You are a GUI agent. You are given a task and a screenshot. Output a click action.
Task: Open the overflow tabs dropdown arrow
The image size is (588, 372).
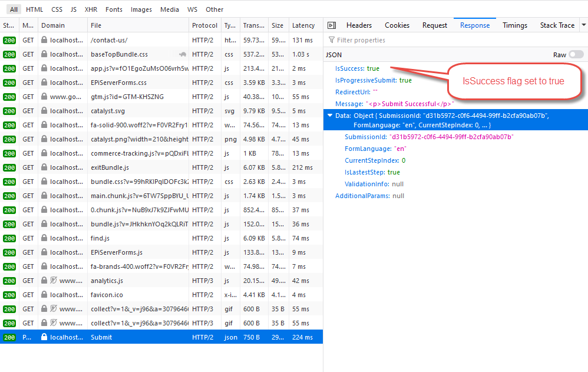point(583,25)
